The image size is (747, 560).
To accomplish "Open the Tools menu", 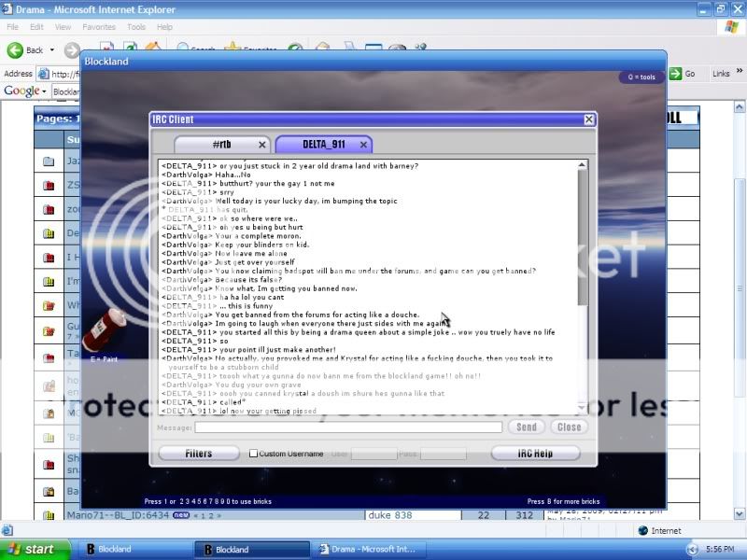I will [136, 27].
